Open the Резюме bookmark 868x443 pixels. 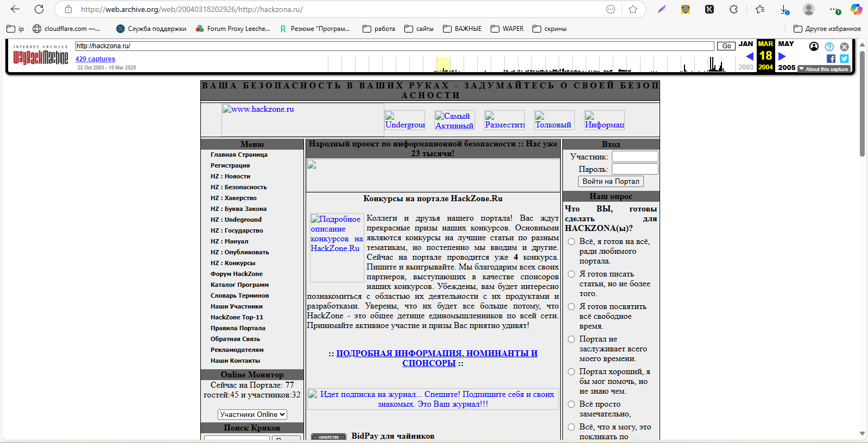[315, 29]
